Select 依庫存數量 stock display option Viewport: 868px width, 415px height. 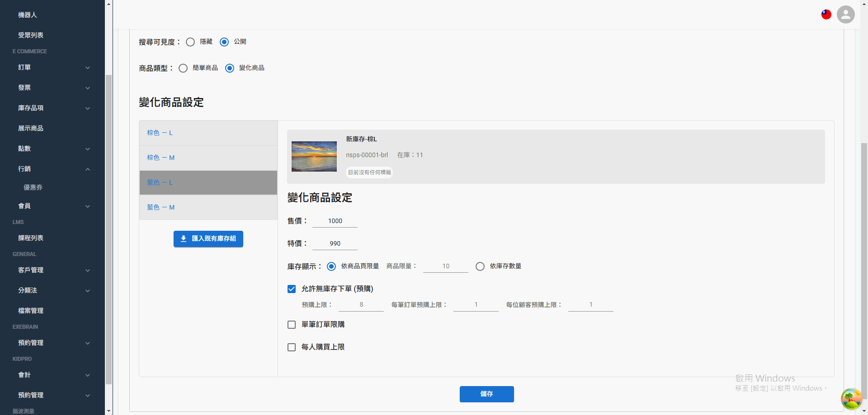click(480, 266)
